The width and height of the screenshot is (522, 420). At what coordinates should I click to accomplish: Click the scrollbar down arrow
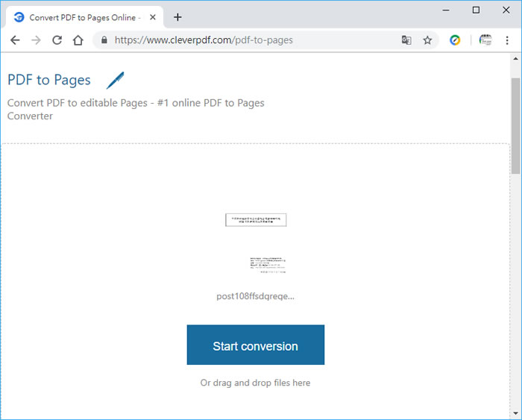(516, 414)
